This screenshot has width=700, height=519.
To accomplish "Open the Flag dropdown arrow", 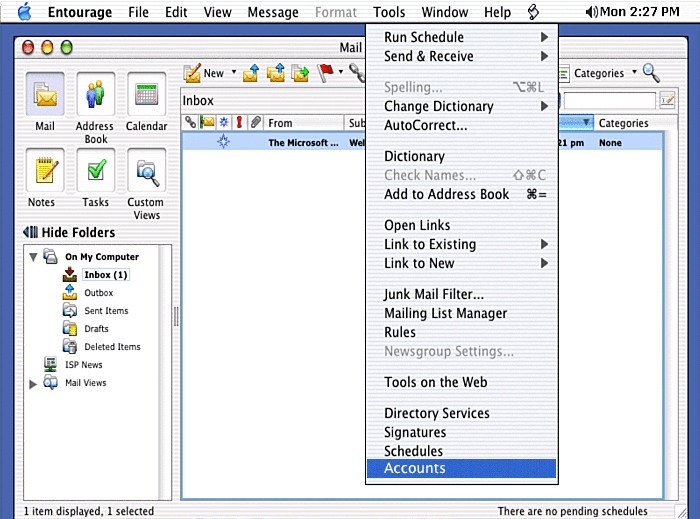I will (x=341, y=71).
